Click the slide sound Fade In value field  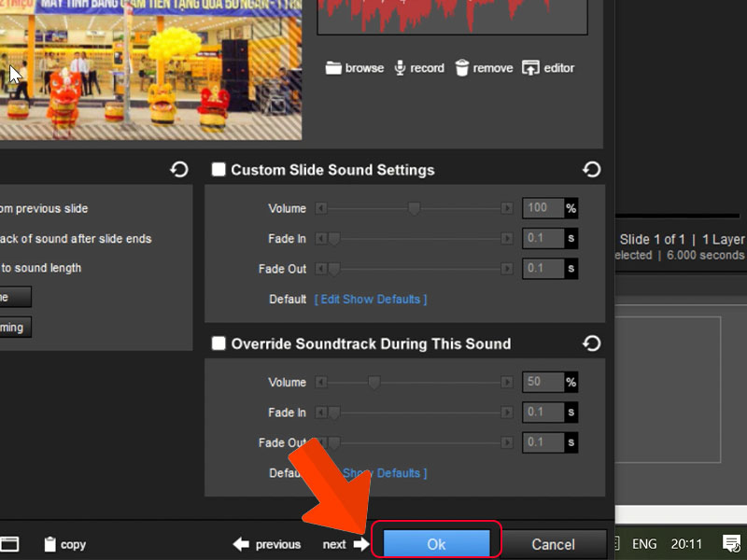click(543, 239)
